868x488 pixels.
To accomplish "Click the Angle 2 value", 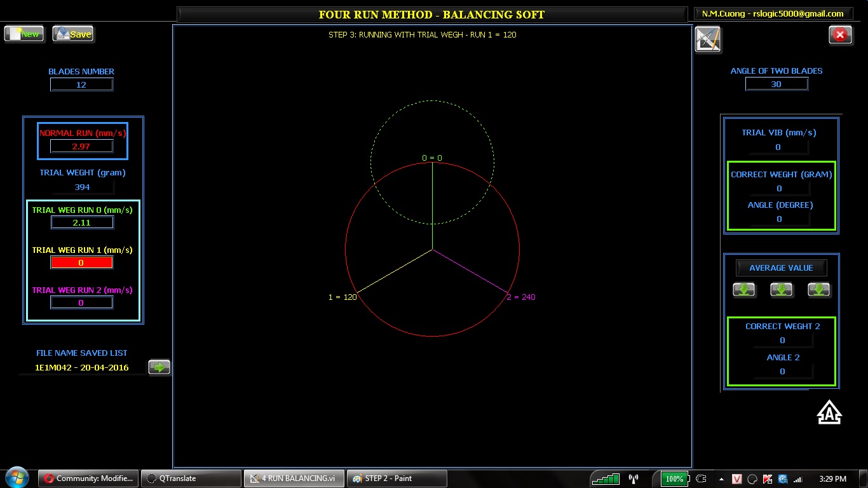I will click(782, 371).
